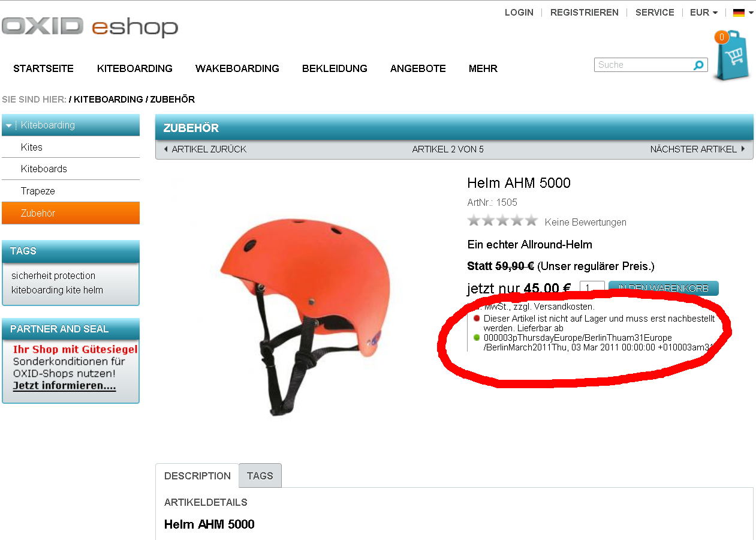756x540 pixels.
Task: Go to previous article arrow
Action: (x=166, y=149)
